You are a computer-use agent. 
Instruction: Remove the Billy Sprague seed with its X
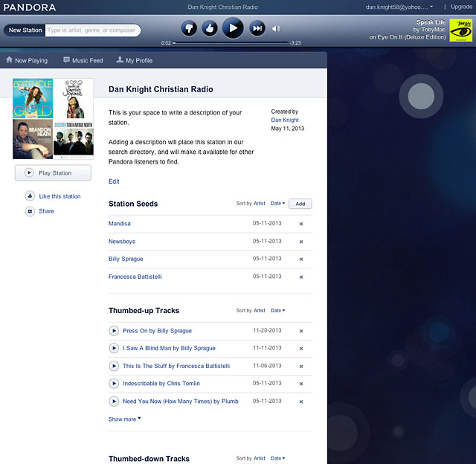pyautogui.click(x=301, y=260)
